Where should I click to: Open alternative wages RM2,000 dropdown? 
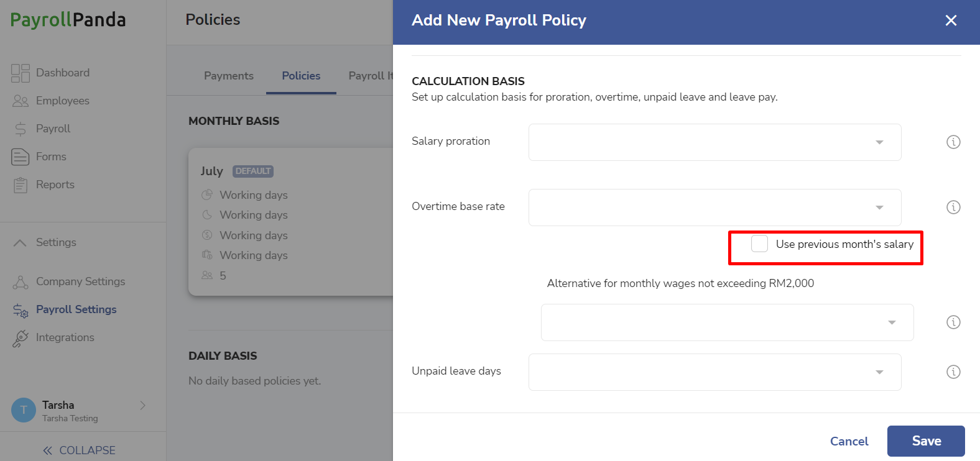pos(727,322)
